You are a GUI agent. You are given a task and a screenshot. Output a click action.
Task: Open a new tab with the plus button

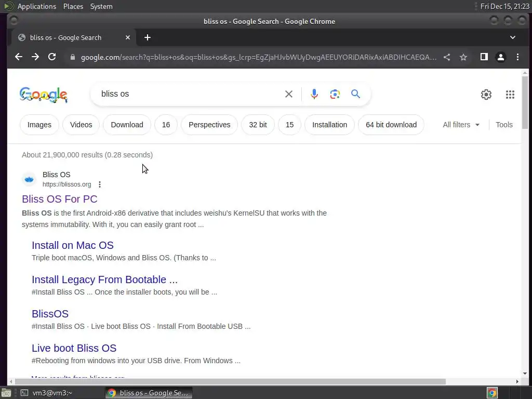click(x=147, y=37)
